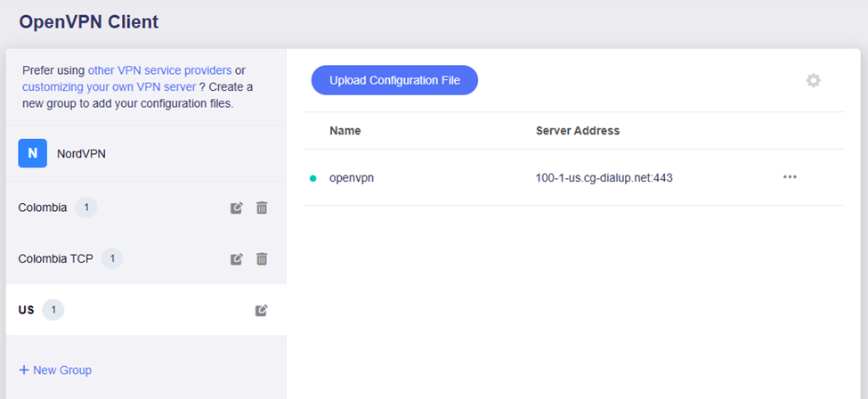Delete the Colombia group

tap(262, 208)
